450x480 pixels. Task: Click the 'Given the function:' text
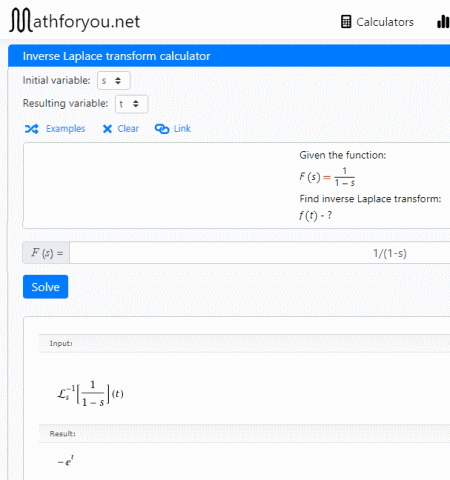[x=343, y=155]
